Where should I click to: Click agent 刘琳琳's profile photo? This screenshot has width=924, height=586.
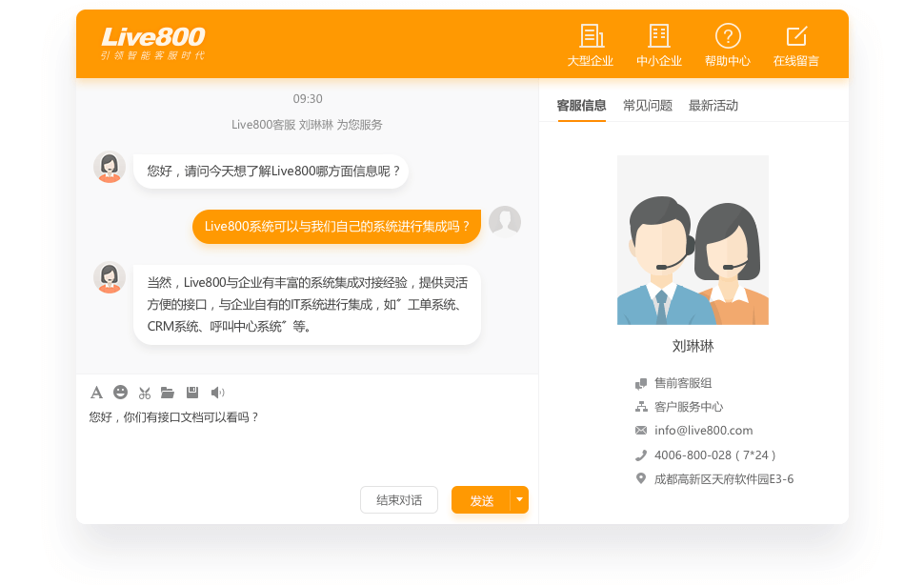(x=693, y=239)
